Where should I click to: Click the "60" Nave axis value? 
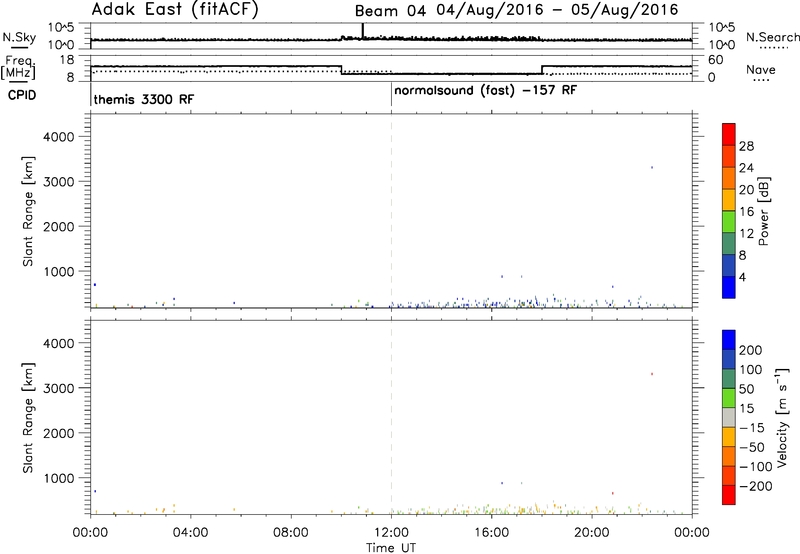coord(715,60)
